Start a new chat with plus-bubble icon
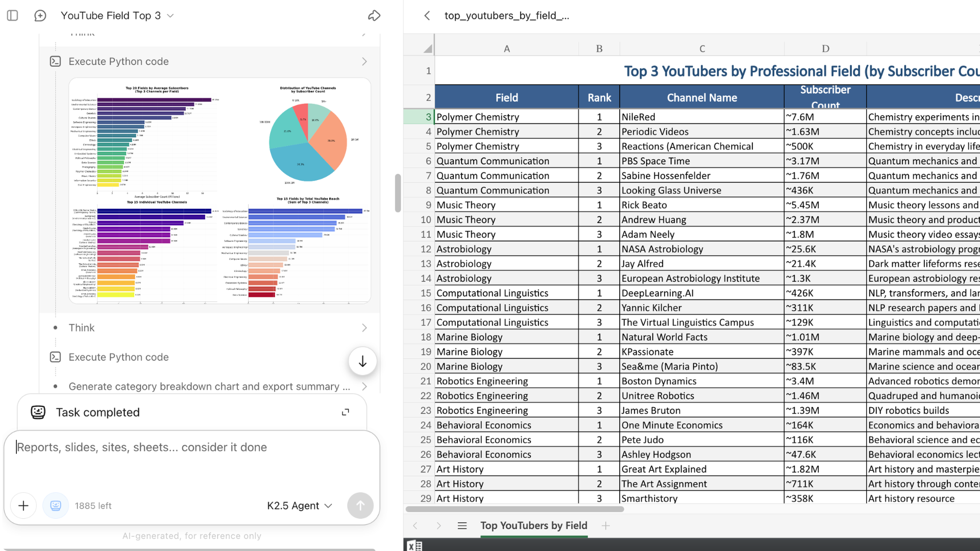The width and height of the screenshot is (980, 551). [40, 16]
